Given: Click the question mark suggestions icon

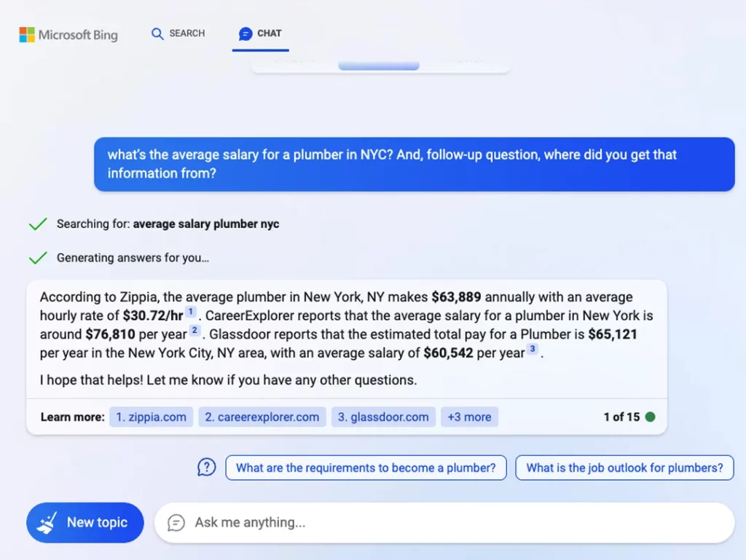Looking at the screenshot, I should tap(206, 468).
